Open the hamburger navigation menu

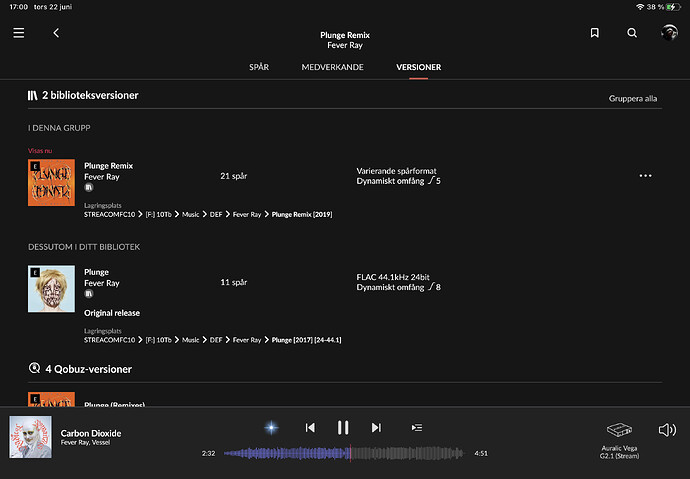pos(18,33)
